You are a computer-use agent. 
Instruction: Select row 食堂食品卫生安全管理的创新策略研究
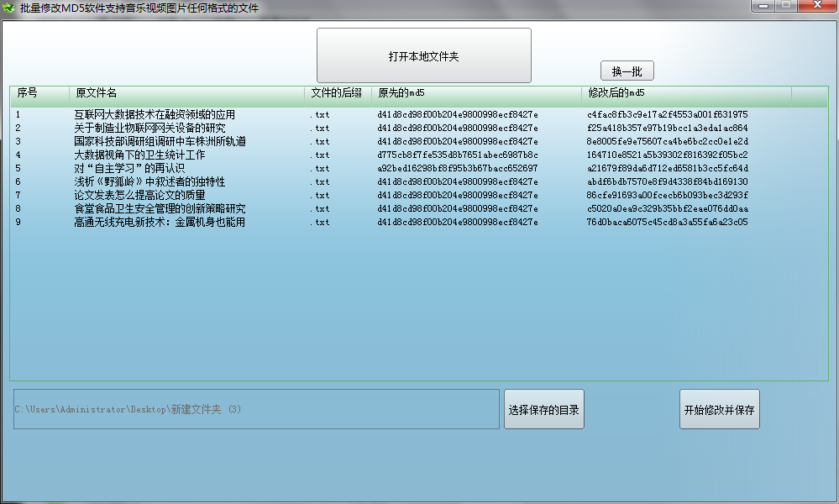160,208
